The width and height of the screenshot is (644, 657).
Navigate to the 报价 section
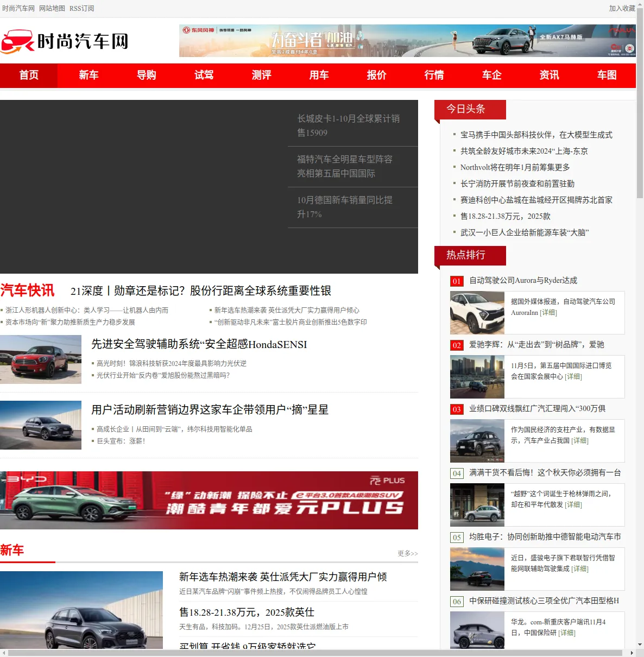pyautogui.click(x=376, y=75)
